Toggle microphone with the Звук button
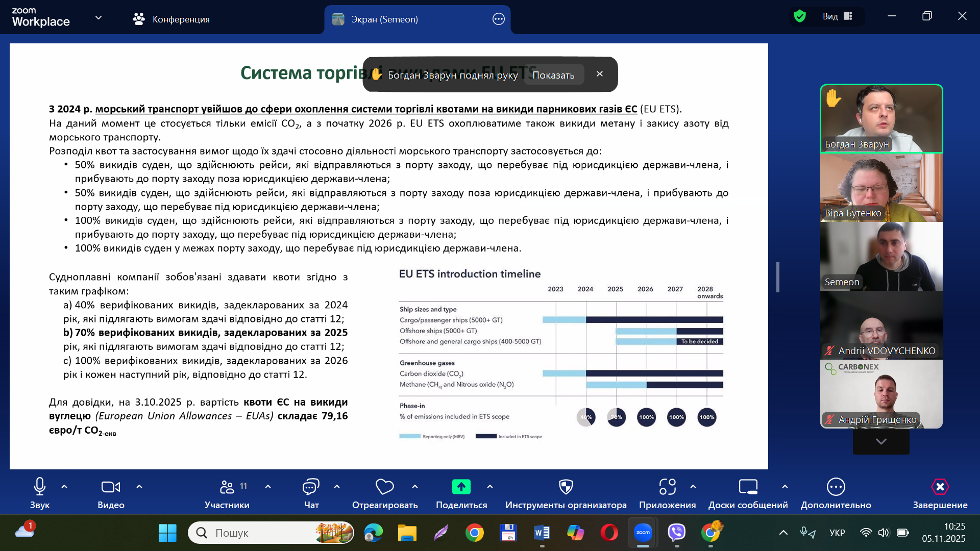The width and height of the screenshot is (980, 551). pos(39,487)
